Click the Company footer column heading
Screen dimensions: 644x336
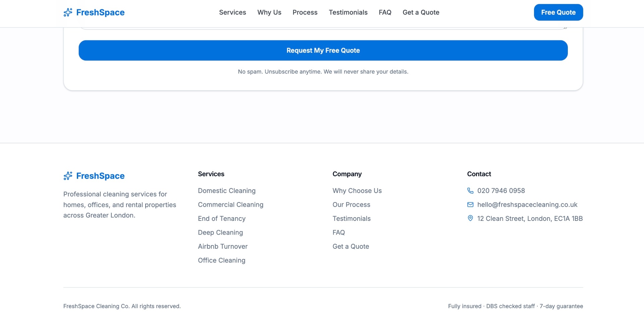pyautogui.click(x=347, y=174)
